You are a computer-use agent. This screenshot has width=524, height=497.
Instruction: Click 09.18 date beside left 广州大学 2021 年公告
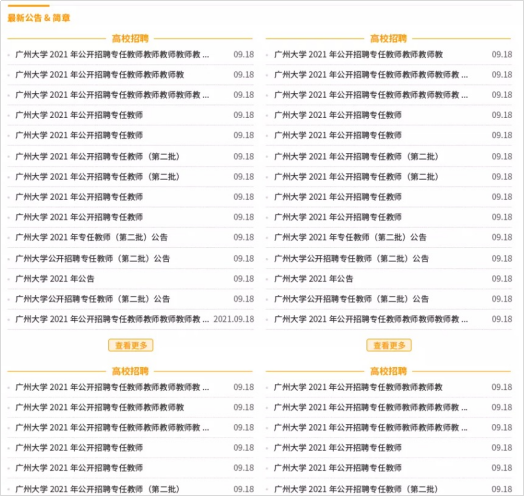244,279
